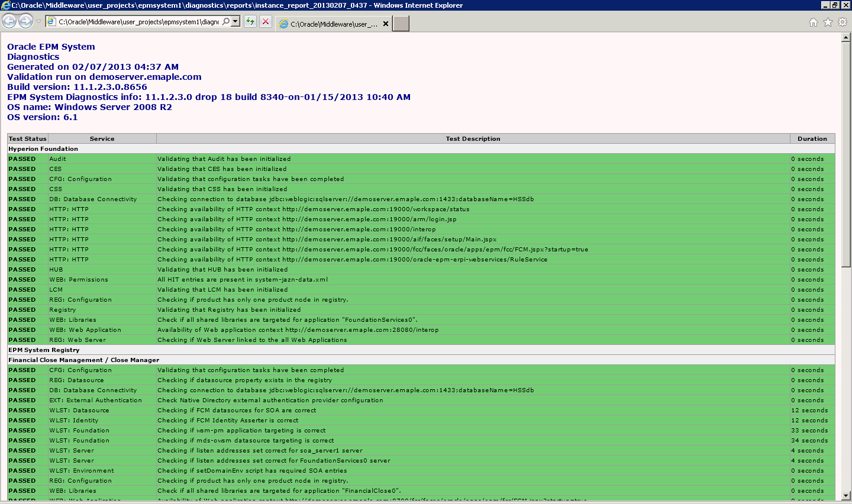The width and height of the screenshot is (852, 504).
Task: Click "All HIT entries are present in system-jazn-data.xml"
Action: point(242,280)
